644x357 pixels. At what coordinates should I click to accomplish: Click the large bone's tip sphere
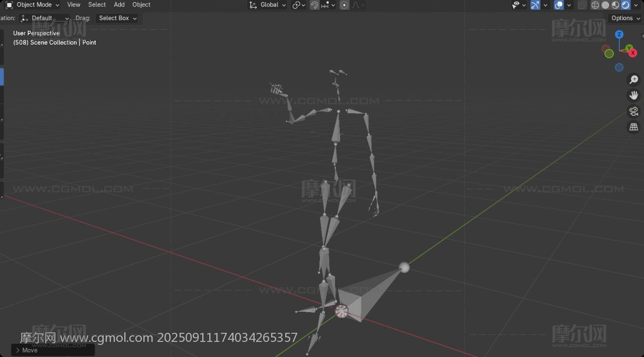point(404,267)
